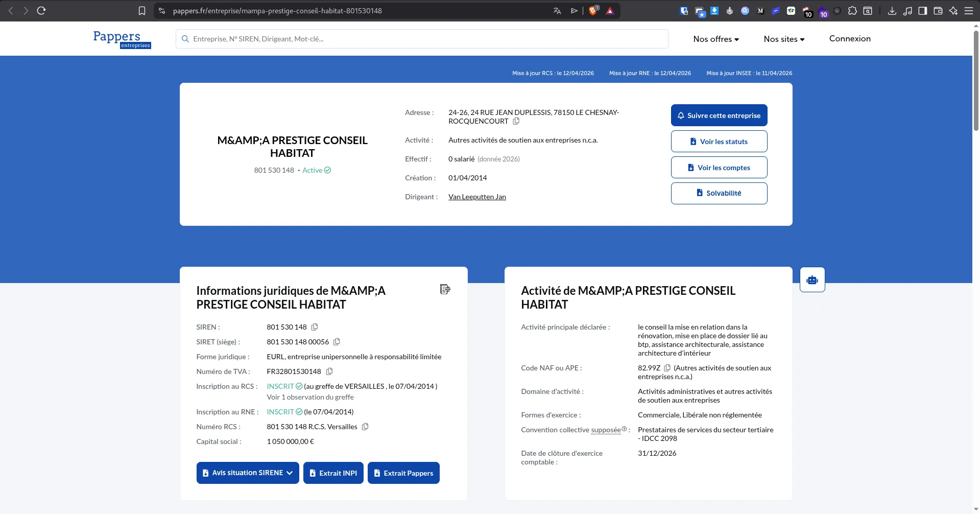Expand the Nos offres dropdown
Screen dimensions: 980x514
click(x=715, y=39)
